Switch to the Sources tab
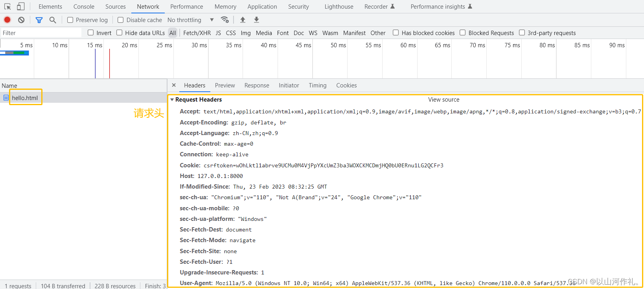 click(116, 7)
